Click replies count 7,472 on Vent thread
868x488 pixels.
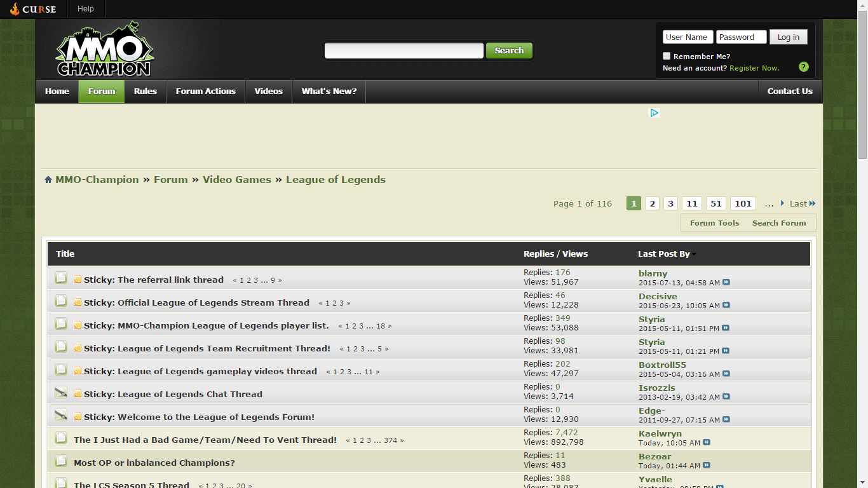pos(567,433)
